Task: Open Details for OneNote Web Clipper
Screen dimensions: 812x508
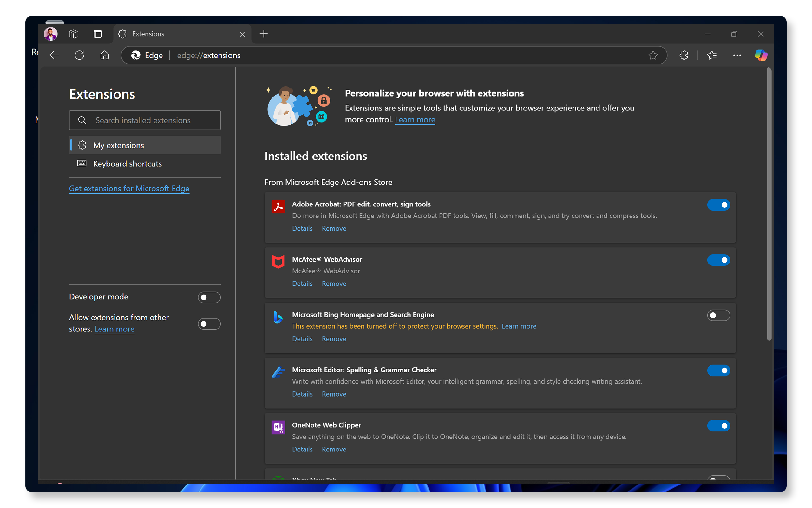Action: (x=302, y=449)
